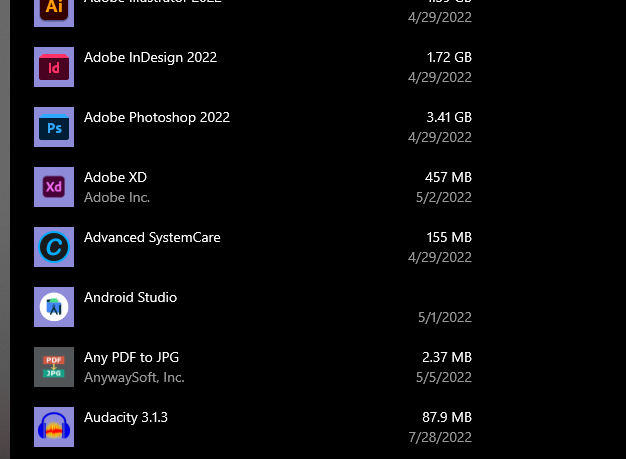
Task: Click the Adobe Inc. publisher text
Action: click(x=117, y=197)
